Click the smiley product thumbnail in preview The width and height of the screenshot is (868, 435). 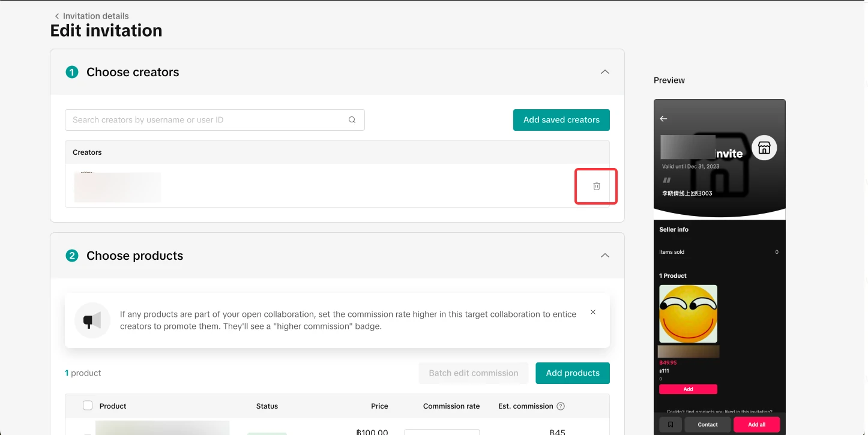(688, 314)
